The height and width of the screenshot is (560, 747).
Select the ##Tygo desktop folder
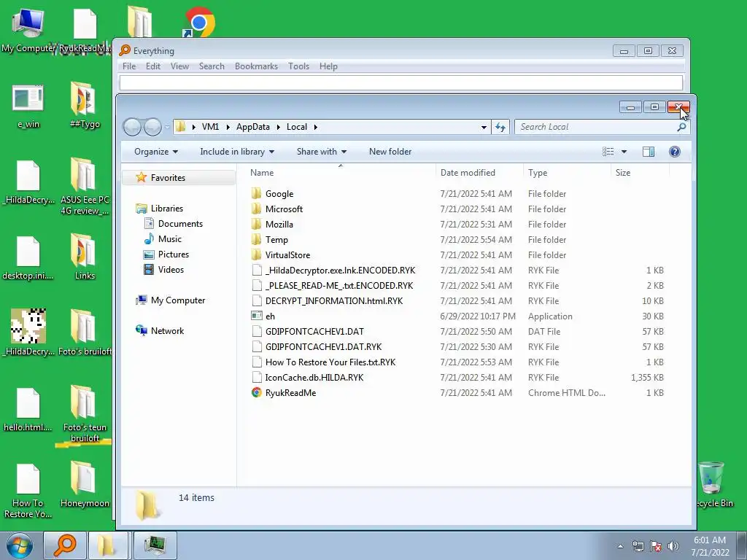85,105
